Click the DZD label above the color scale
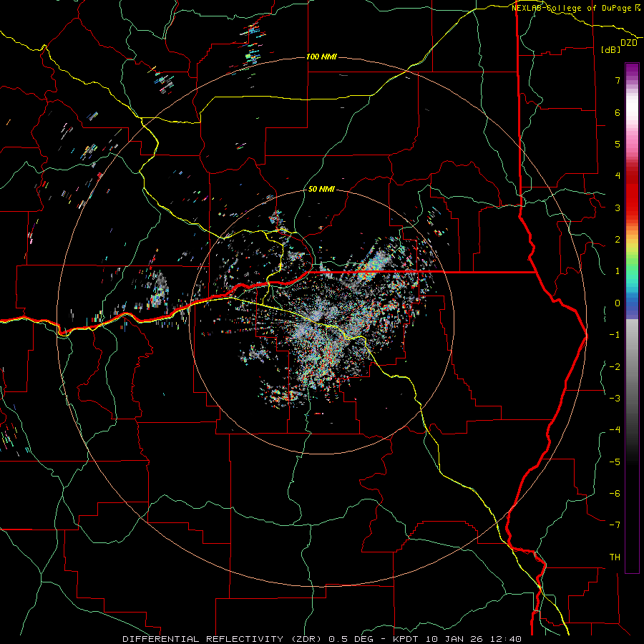The height and width of the screenshot is (644, 644). click(x=629, y=43)
